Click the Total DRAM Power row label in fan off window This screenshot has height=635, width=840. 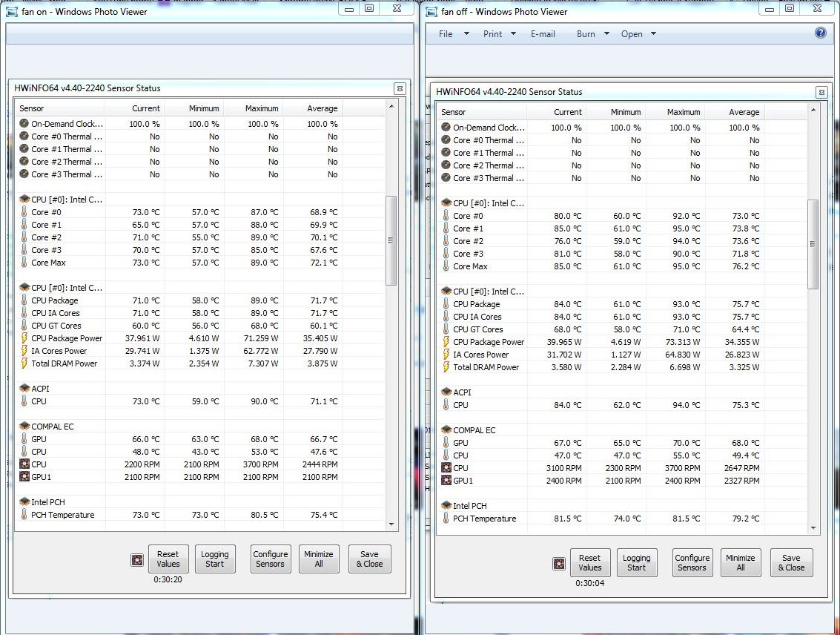tap(486, 367)
